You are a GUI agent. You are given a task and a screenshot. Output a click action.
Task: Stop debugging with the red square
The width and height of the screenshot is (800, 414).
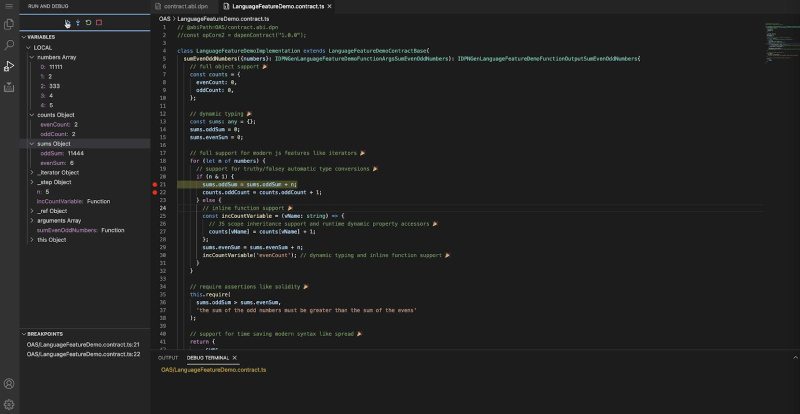pos(99,22)
